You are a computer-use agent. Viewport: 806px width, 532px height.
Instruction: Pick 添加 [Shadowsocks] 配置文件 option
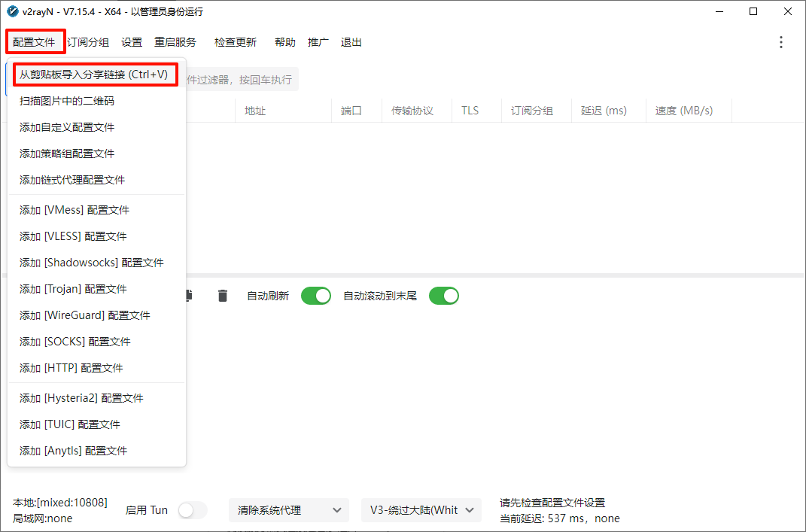92,263
